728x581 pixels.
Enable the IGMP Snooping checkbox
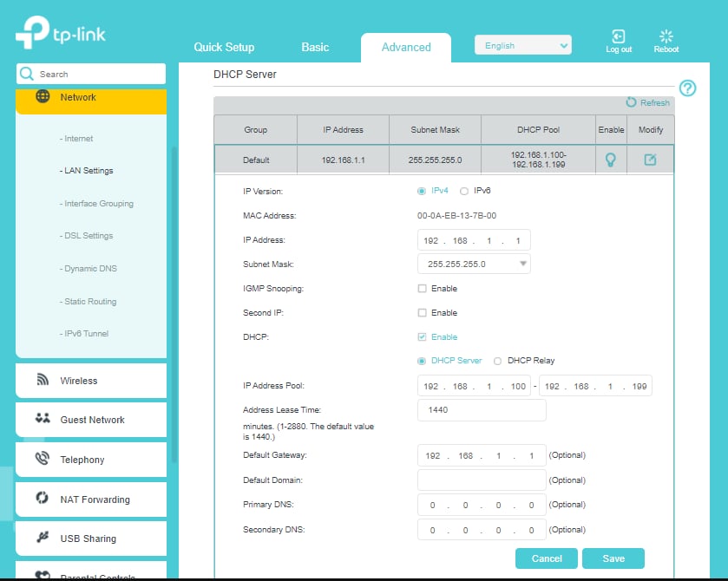pos(423,289)
